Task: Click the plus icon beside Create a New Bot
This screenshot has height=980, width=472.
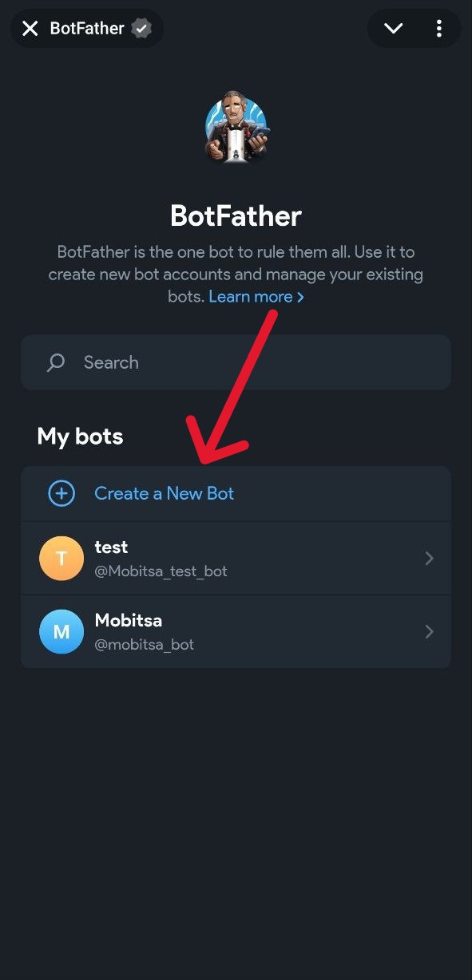Action: coord(61,493)
